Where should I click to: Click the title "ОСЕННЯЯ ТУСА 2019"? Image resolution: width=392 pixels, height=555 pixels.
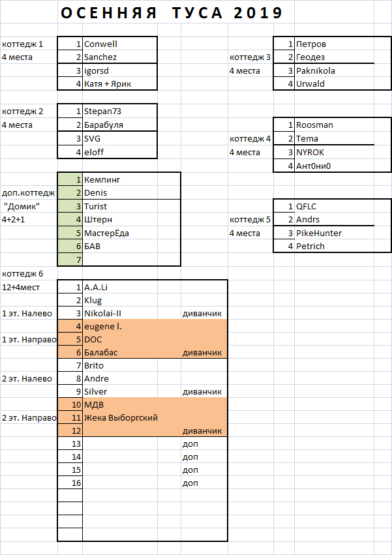pyautogui.click(x=172, y=14)
